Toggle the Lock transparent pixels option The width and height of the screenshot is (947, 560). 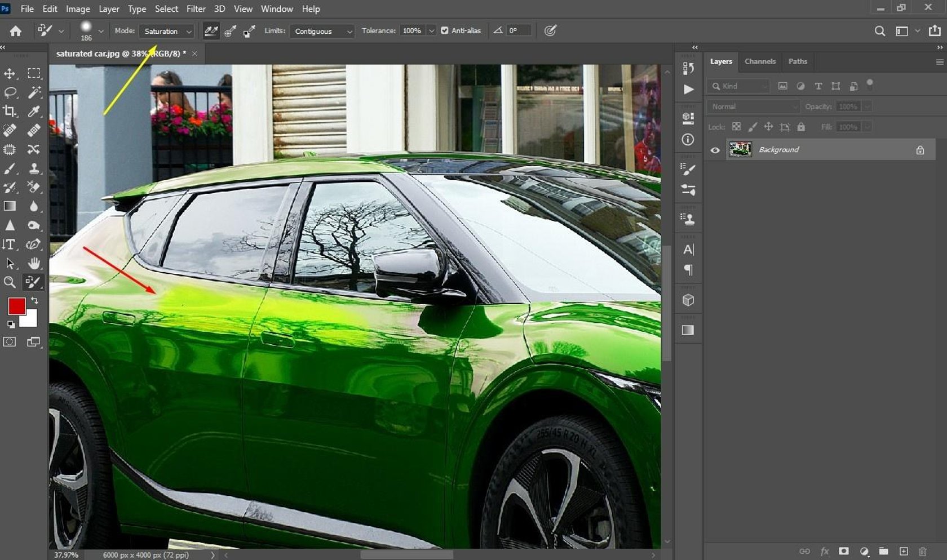coord(736,127)
